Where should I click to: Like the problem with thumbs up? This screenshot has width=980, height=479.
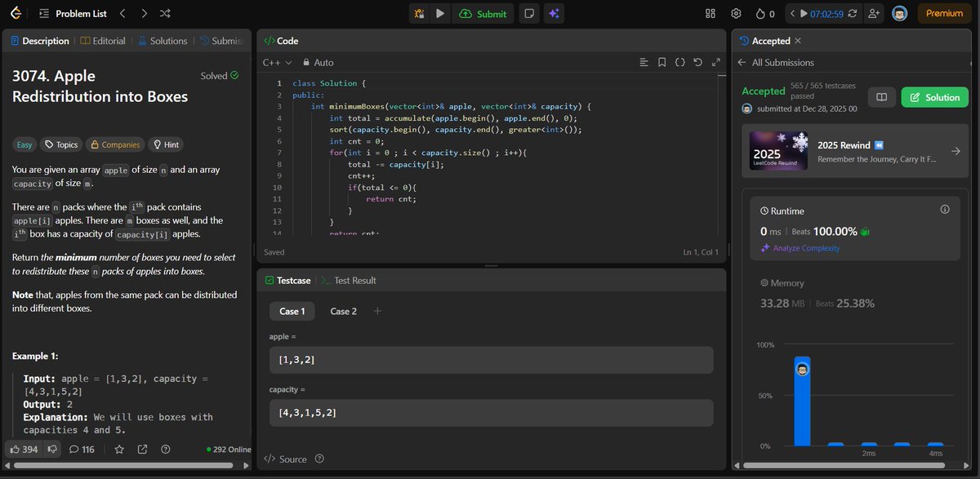pyautogui.click(x=23, y=449)
